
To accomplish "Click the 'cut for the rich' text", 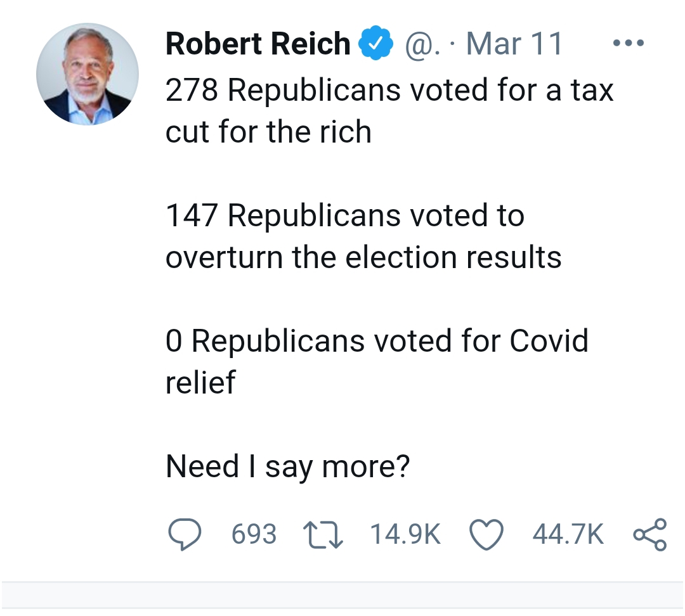I will click(268, 132).
